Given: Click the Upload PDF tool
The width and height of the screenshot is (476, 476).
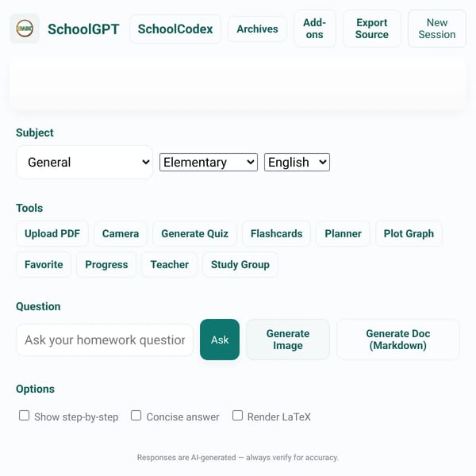Looking at the screenshot, I should pyautogui.click(x=52, y=233).
